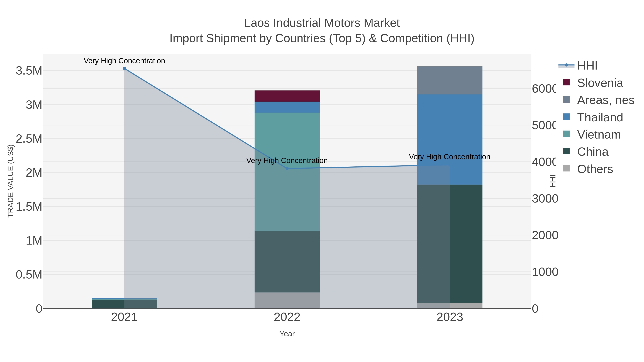Select the Slovenia segment in 2022 bar
644x362 pixels.
287,96
